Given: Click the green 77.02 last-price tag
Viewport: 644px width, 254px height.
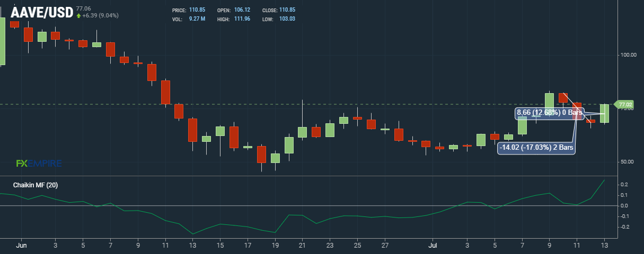Looking at the screenshot, I should [x=624, y=104].
